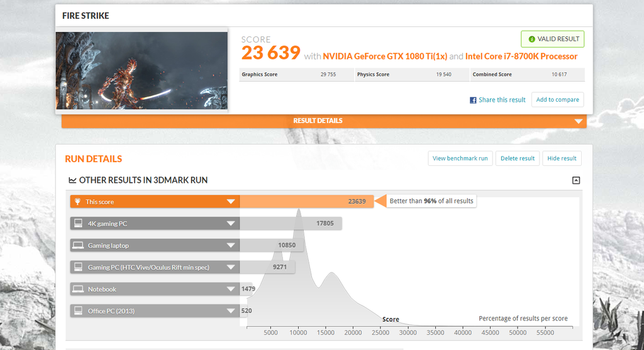Open the Notebook dropdown arrow
Viewport: 644px width, 350px height.
[231, 289]
